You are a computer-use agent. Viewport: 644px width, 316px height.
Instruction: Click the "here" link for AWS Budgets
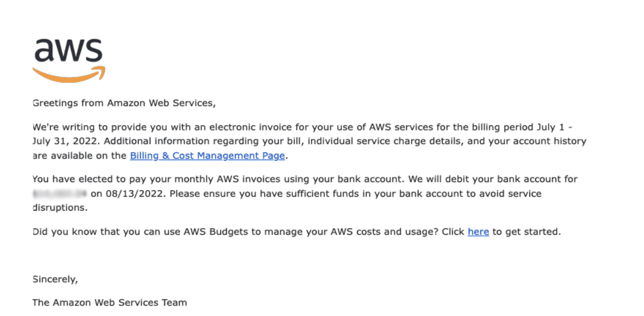[478, 232]
